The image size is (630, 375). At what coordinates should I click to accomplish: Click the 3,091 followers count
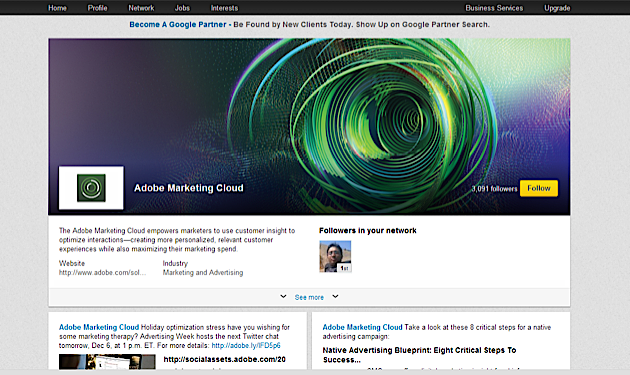(494, 189)
